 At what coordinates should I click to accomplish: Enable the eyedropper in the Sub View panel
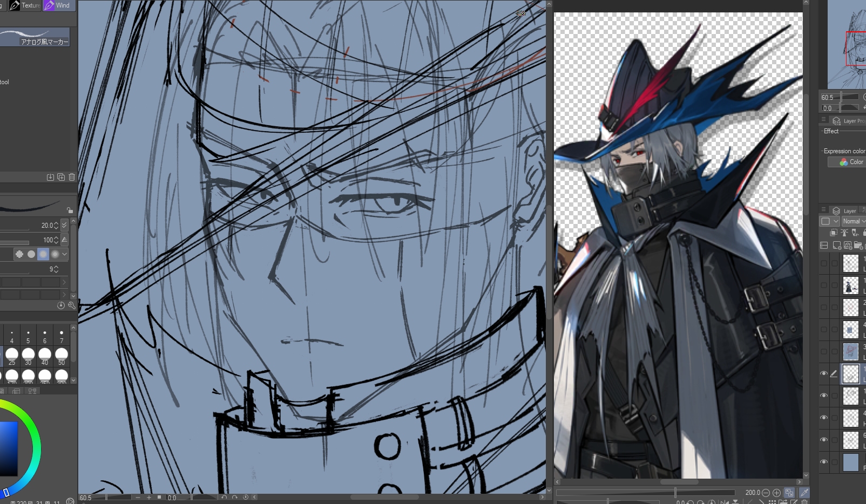click(804, 493)
